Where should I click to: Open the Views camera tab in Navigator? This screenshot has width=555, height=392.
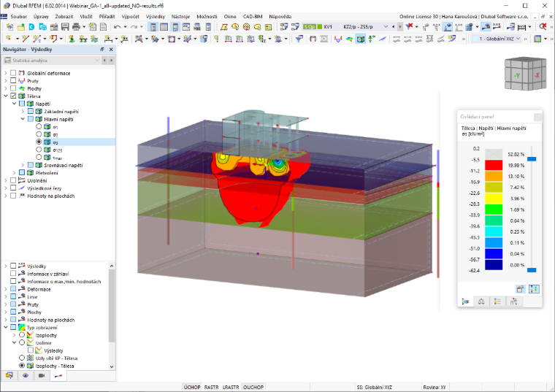[x=42, y=375]
